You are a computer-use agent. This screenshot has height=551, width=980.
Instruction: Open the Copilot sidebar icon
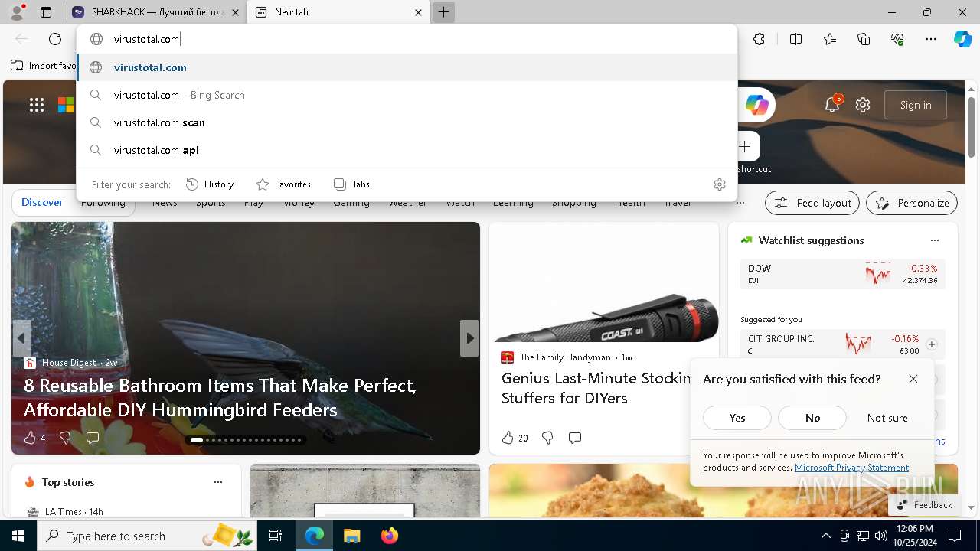(962, 39)
